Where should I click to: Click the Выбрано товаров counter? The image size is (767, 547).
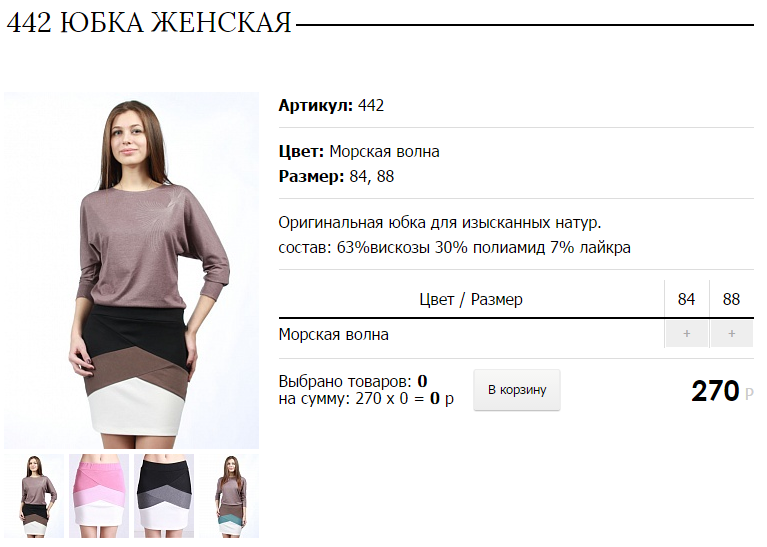[353, 381]
